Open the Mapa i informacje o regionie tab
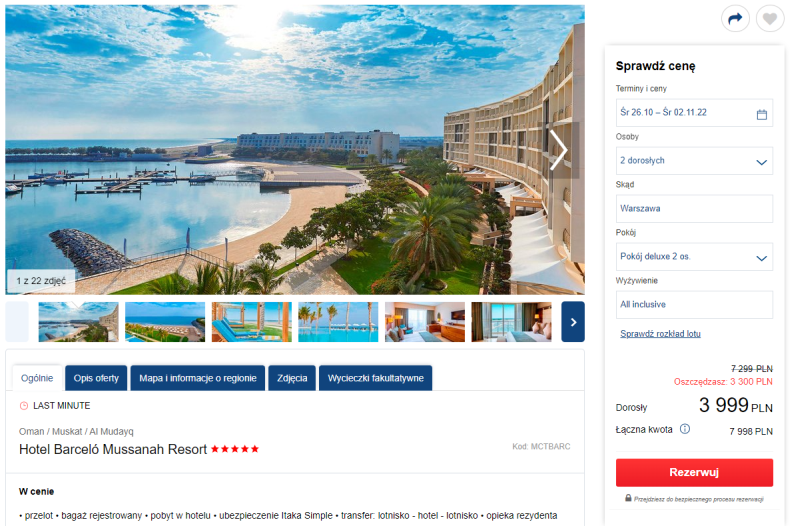Viewport: 790px width, 526px height. pos(198,378)
